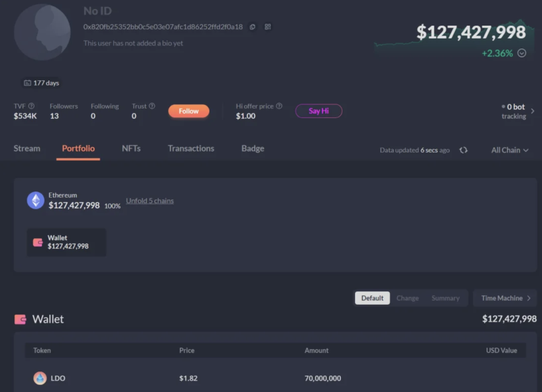This screenshot has width=542, height=392.
Task: Click the LDO price $1.82
Action: coord(188,379)
